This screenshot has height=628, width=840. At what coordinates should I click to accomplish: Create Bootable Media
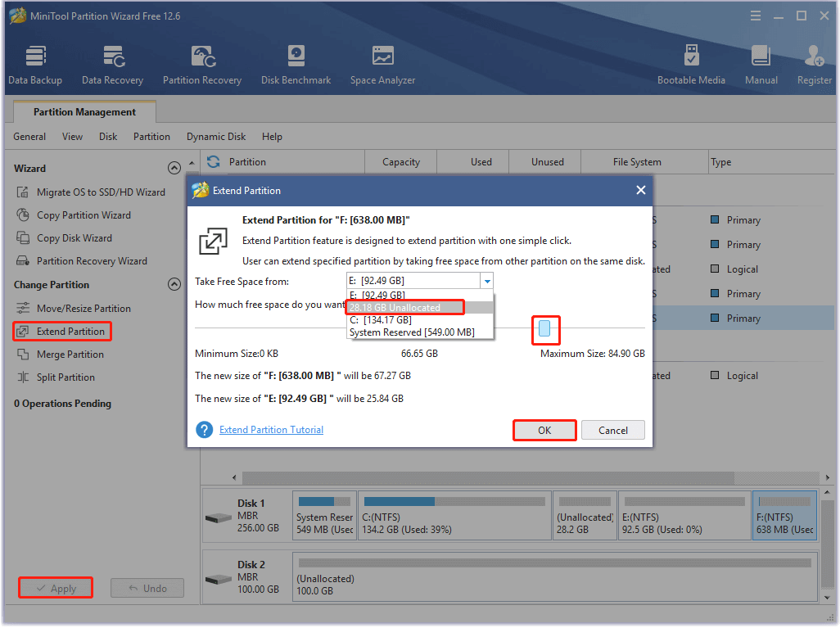(691, 65)
